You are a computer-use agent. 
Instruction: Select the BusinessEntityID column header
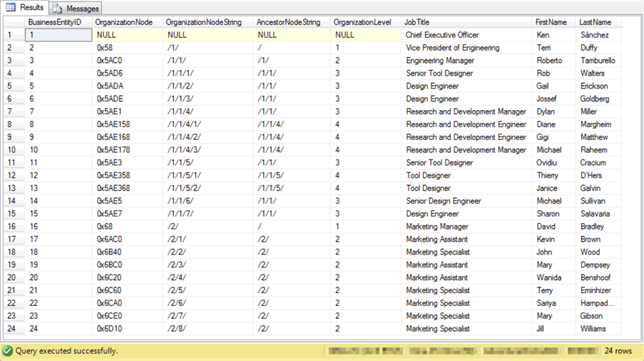tap(59, 22)
